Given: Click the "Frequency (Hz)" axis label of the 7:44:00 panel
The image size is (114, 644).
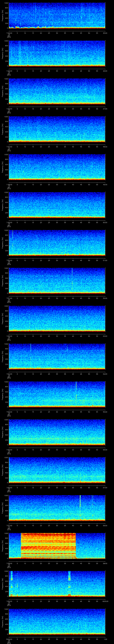Looking at the screenshot, I should (3, 16).
